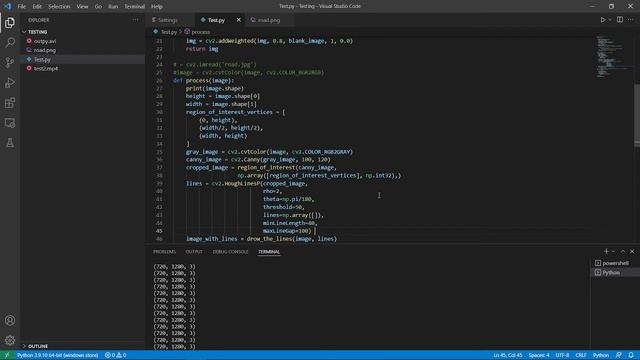Click the Run Python File play button
This screenshot has width=640, height=360.
point(602,20)
